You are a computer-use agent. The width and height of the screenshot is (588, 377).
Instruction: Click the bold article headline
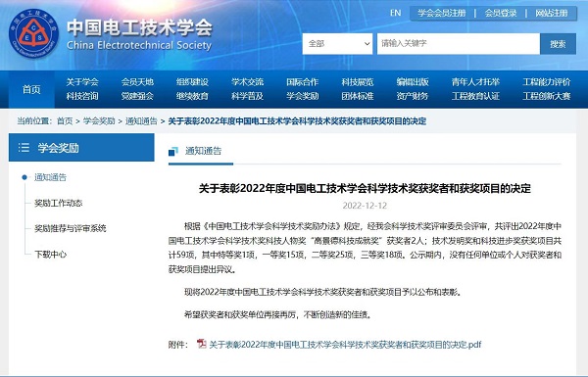pos(365,188)
